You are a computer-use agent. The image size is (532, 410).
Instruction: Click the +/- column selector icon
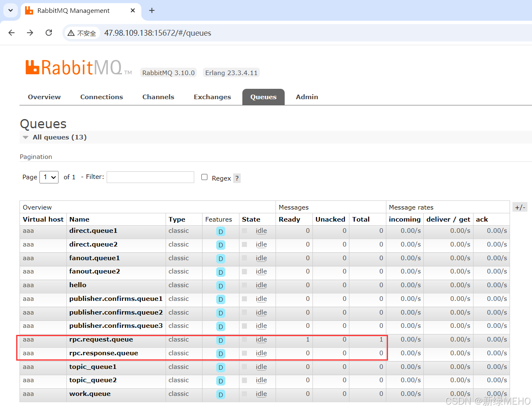(x=520, y=207)
